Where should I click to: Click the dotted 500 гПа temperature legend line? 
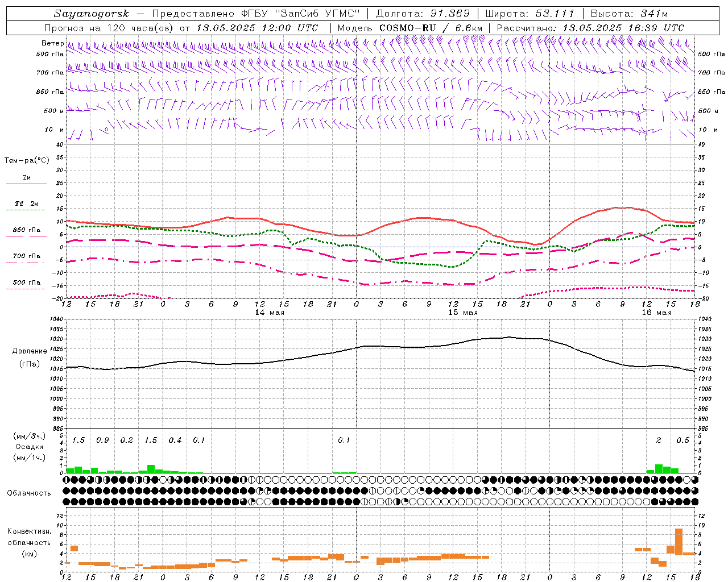pos(26,289)
